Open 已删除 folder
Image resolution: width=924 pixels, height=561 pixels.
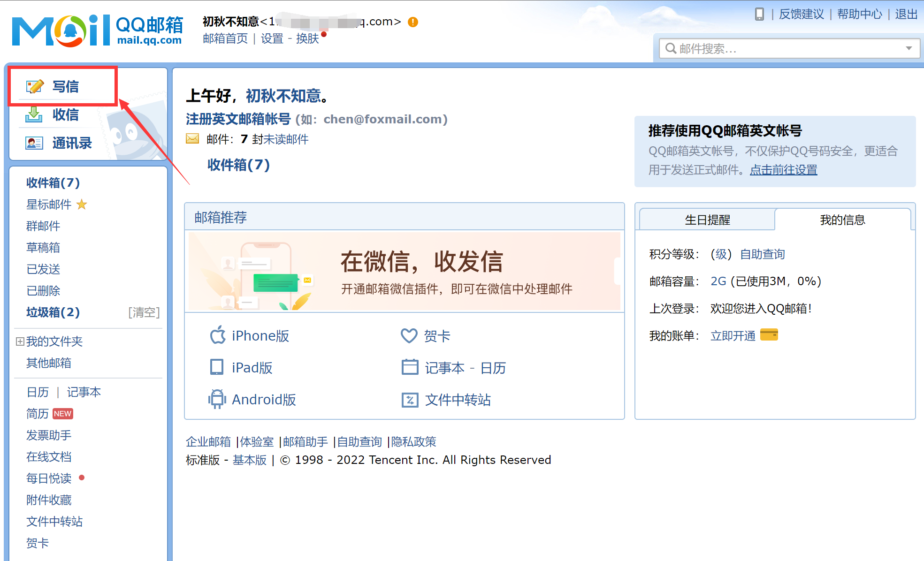(x=43, y=291)
